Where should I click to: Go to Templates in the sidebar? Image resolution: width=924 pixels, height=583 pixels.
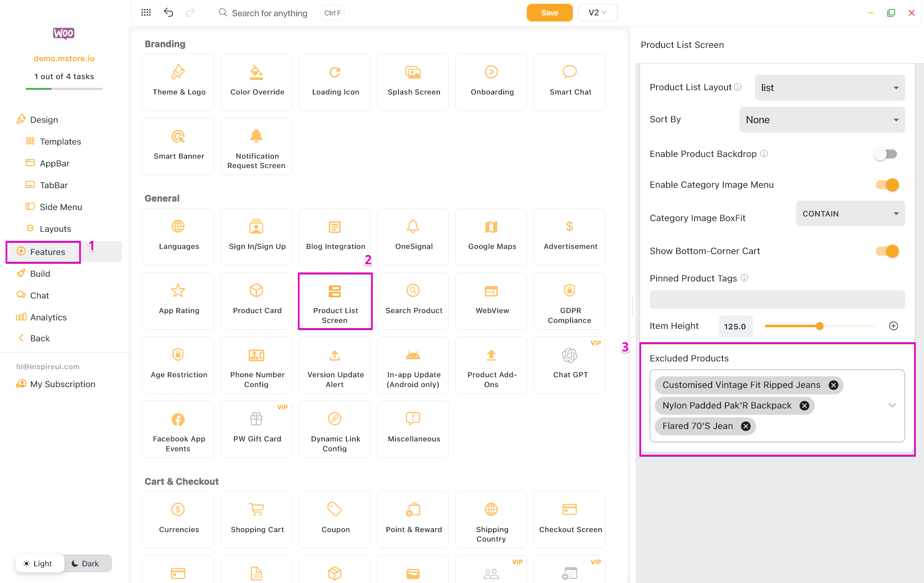coord(60,142)
